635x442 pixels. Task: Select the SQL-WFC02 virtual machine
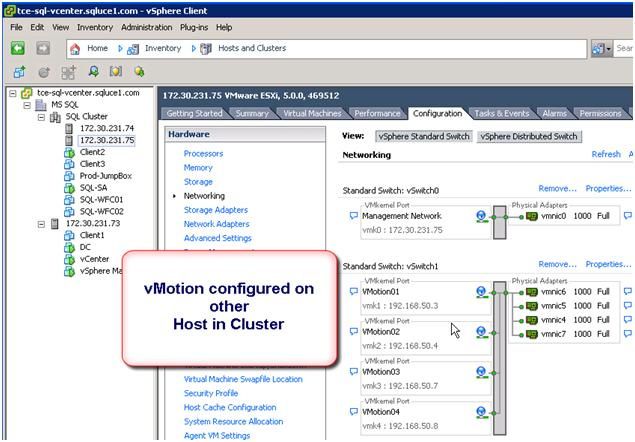102,211
